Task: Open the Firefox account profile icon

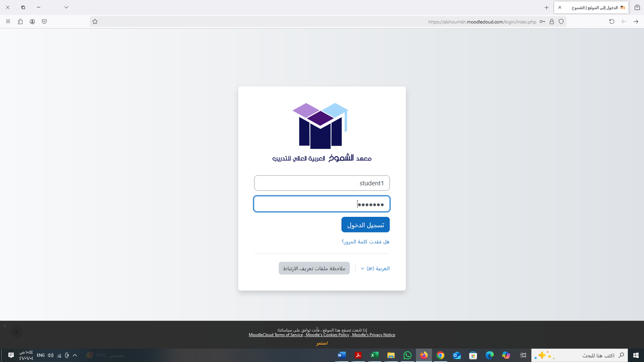Action: point(32,21)
